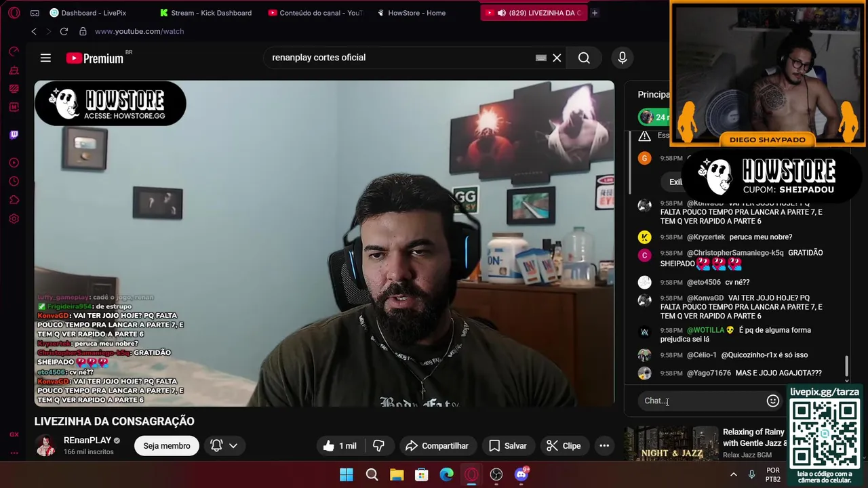The image size is (868, 488).
Task: Open the Settings gear in sidebar
Action: click(x=14, y=219)
